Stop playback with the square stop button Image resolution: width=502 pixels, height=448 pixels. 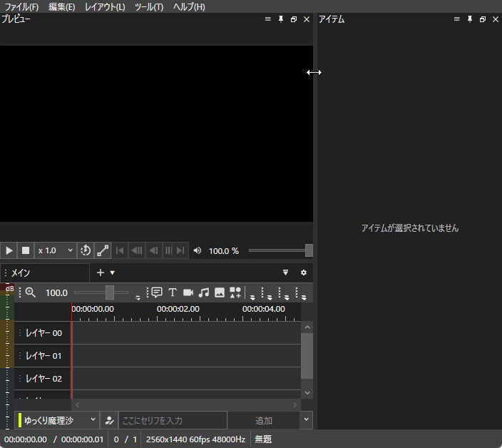click(x=26, y=250)
